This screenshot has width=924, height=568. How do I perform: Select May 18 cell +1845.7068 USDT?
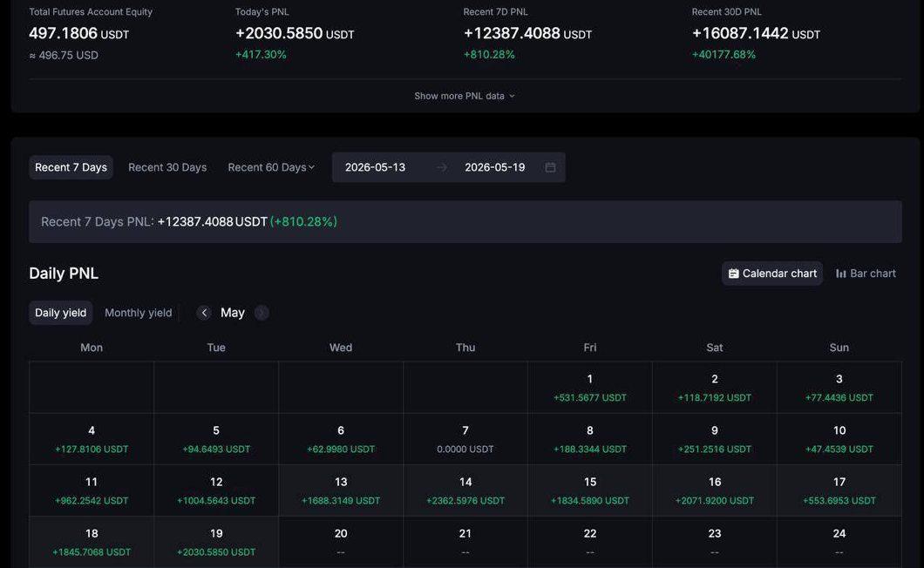(92, 542)
